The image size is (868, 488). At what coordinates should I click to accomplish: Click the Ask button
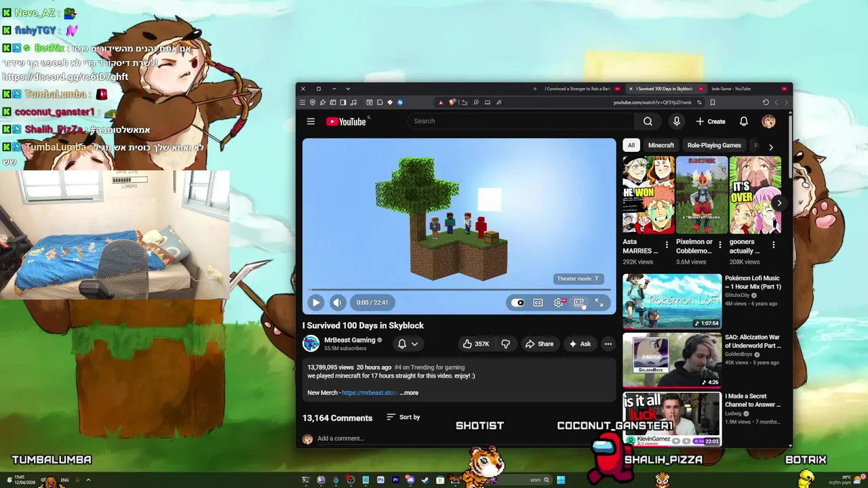pyautogui.click(x=580, y=344)
